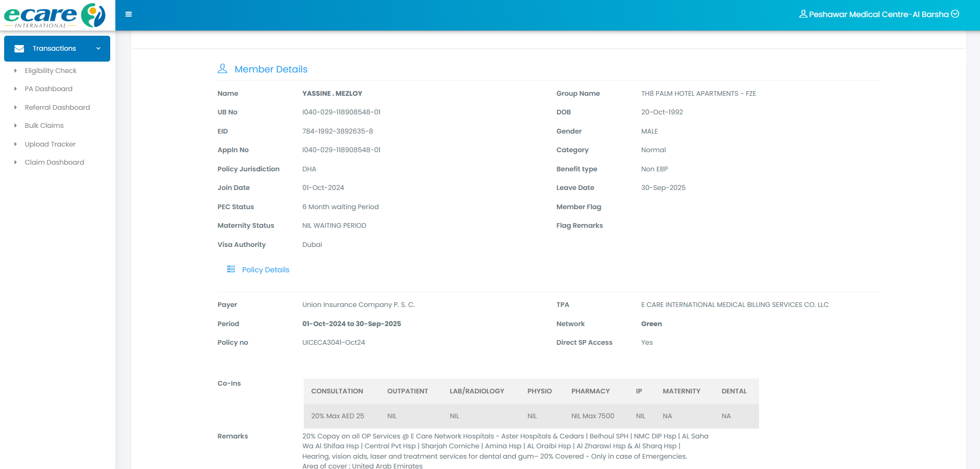Expand the Eligibility Check arrow
This screenshot has width=980, height=469.
[x=16, y=71]
